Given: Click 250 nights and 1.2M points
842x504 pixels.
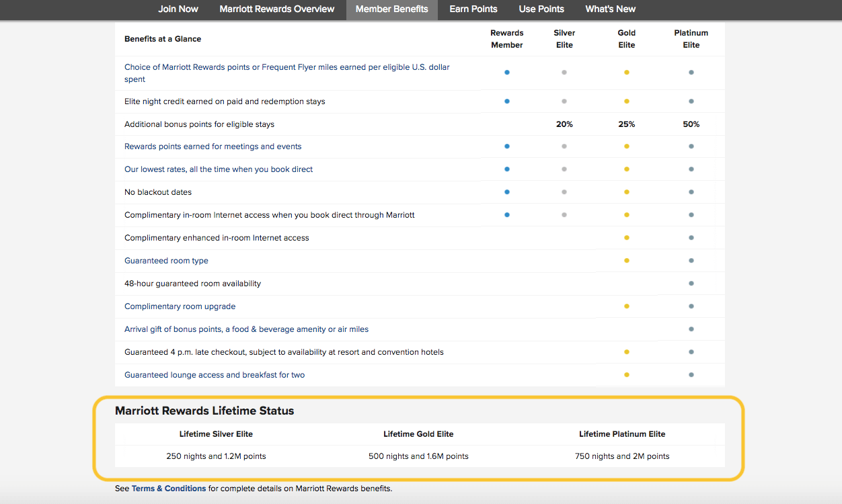Looking at the screenshot, I should (x=216, y=456).
